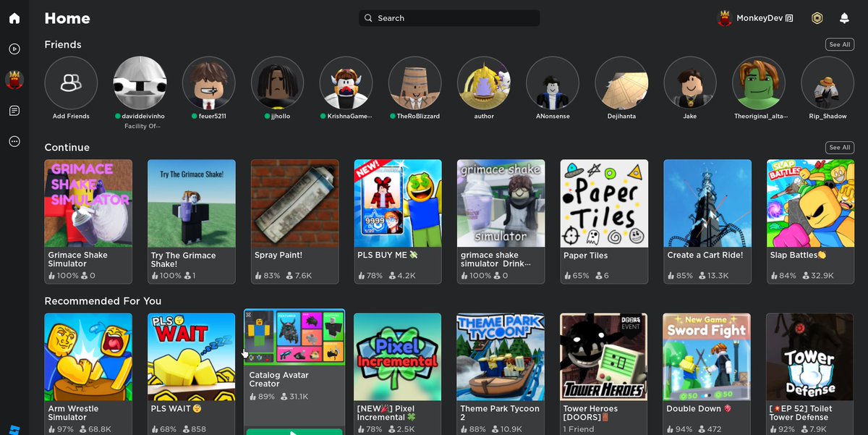The height and width of the screenshot is (435, 868).
Task: Open friend jjhollo's avatar
Action: tap(277, 83)
